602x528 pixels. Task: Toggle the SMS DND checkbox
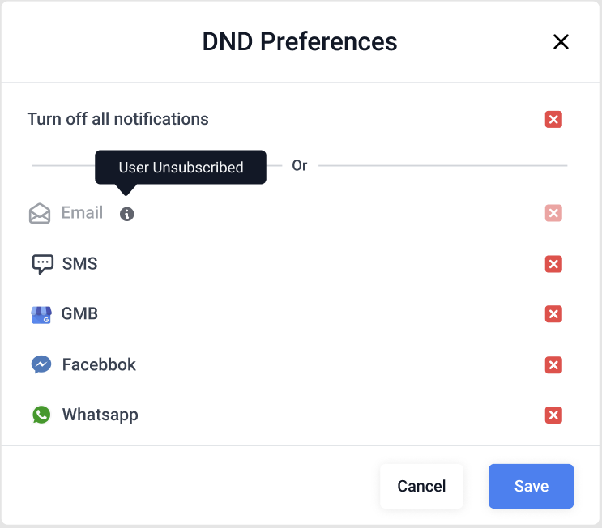point(553,264)
